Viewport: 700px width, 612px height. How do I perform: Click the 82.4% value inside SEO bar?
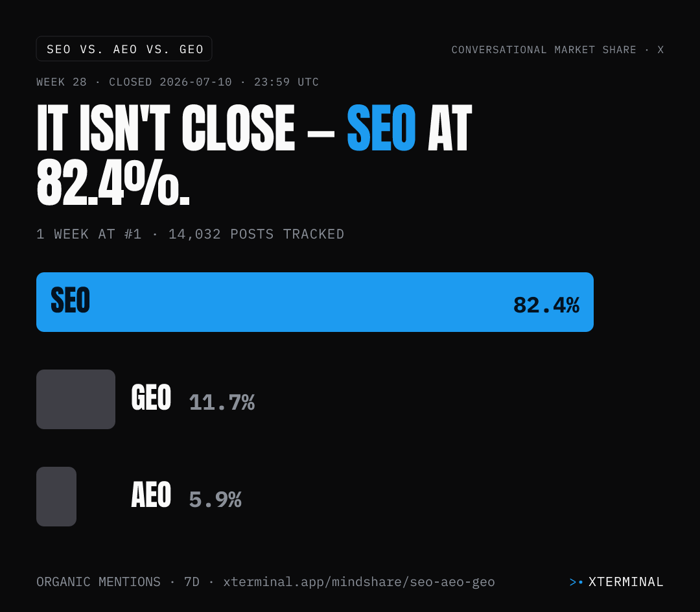click(546, 305)
